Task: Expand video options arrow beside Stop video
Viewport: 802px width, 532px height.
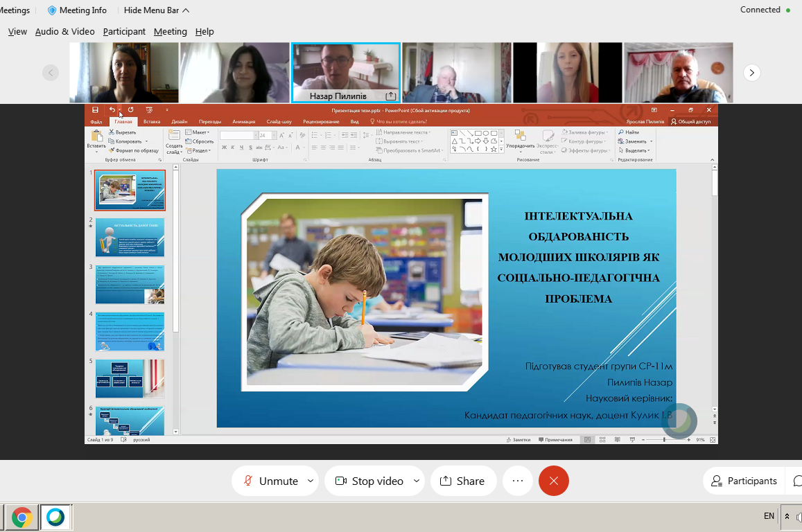Action: [x=417, y=481]
